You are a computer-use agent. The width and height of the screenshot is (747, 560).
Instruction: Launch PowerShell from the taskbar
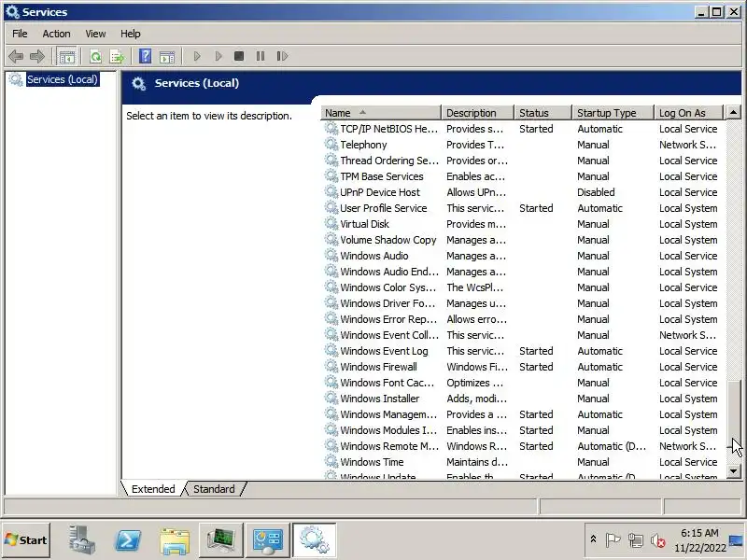[x=128, y=540]
